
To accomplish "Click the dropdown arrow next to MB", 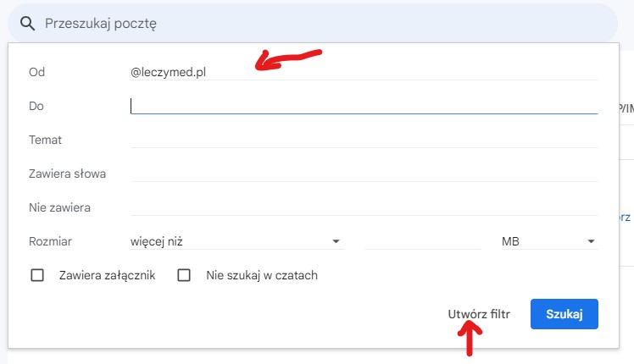I will coord(591,241).
